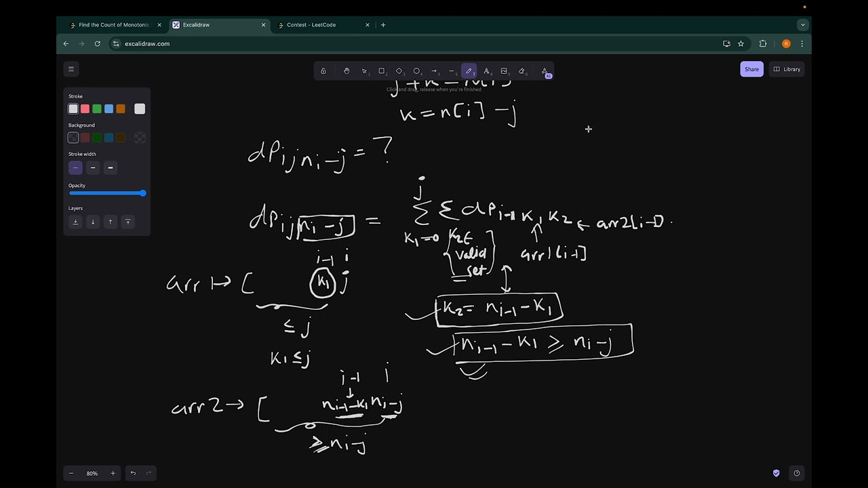Select dark green background color
Image resolution: width=868 pixels, height=488 pixels.
tap(97, 138)
